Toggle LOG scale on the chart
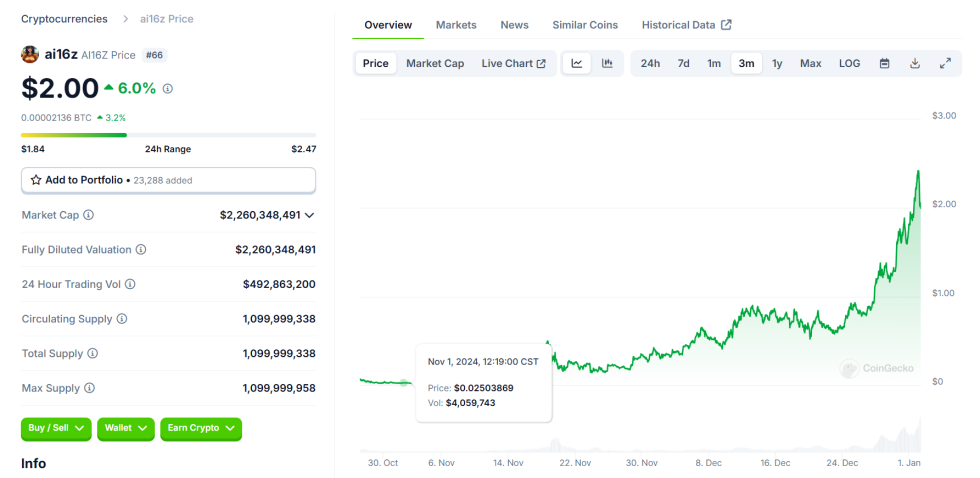Image resolution: width=980 pixels, height=478 pixels. click(x=849, y=63)
